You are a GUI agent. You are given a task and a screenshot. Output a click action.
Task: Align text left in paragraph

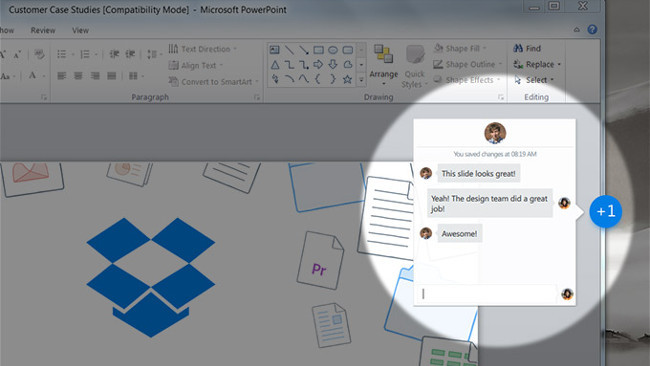click(62, 75)
